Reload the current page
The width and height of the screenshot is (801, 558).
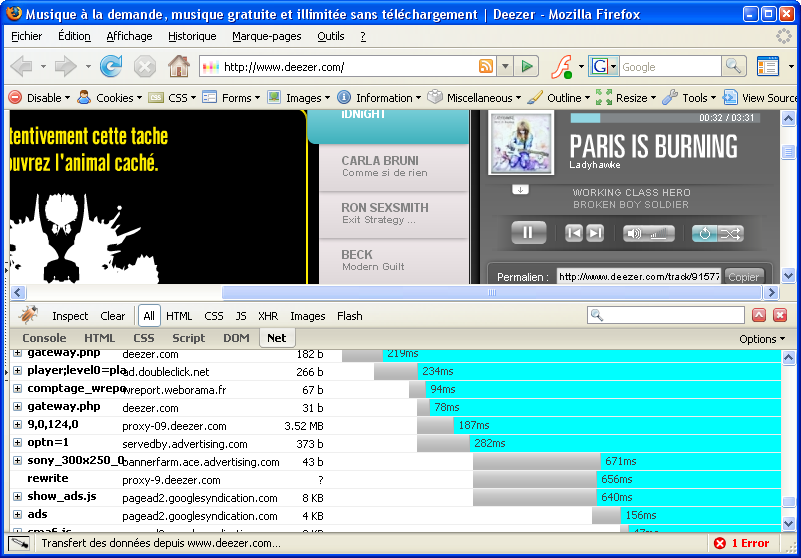click(x=111, y=66)
